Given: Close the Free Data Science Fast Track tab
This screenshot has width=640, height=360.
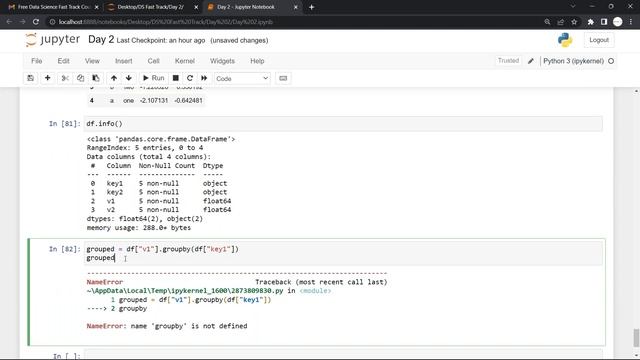Looking at the screenshot, I should 96,7.
